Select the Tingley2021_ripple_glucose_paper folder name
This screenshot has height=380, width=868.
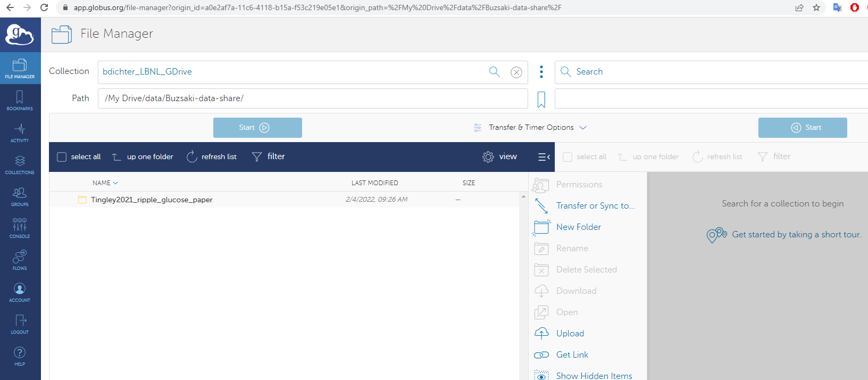point(152,200)
